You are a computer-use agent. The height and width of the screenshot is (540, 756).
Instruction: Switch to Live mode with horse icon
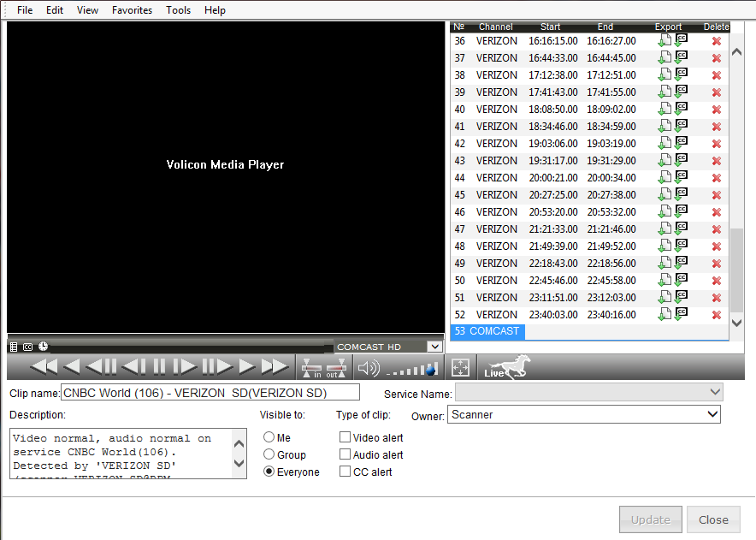[507, 367]
